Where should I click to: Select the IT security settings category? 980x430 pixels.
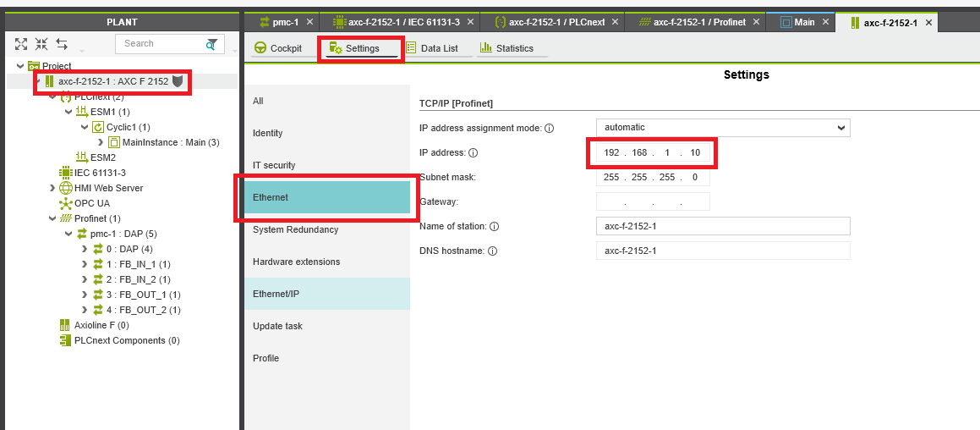[274, 165]
